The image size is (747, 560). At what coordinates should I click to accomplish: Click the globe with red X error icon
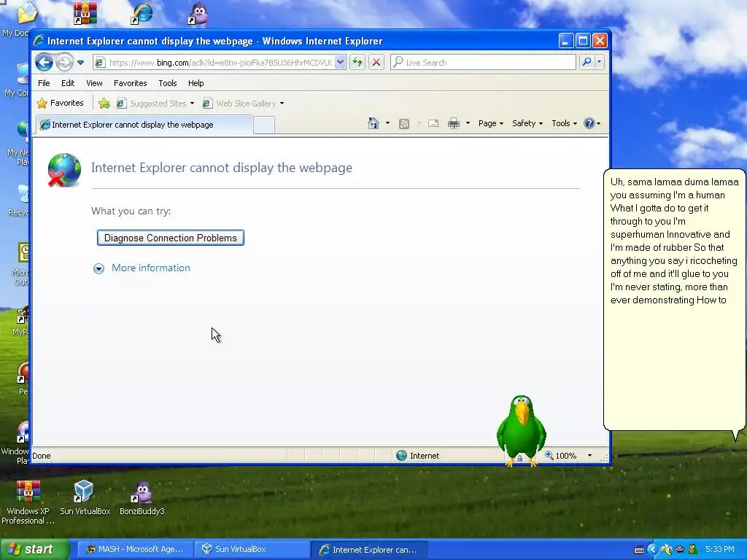64,170
